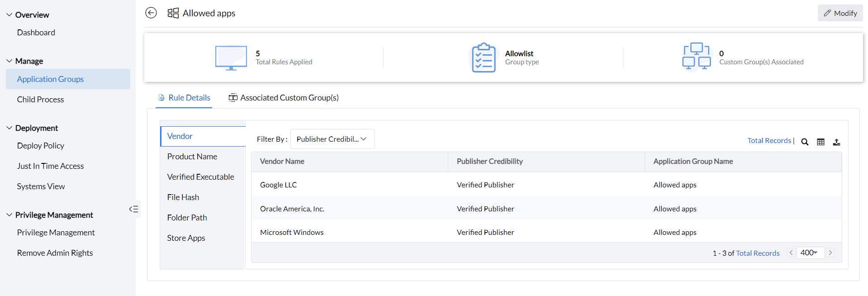Collapse the Deployment section
The image size is (868, 296).
[9, 128]
